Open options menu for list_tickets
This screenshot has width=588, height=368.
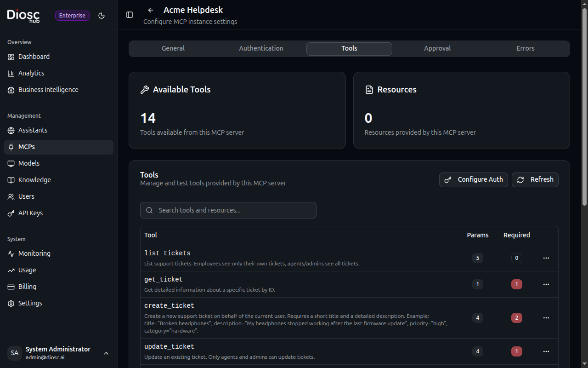tap(546, 258)
